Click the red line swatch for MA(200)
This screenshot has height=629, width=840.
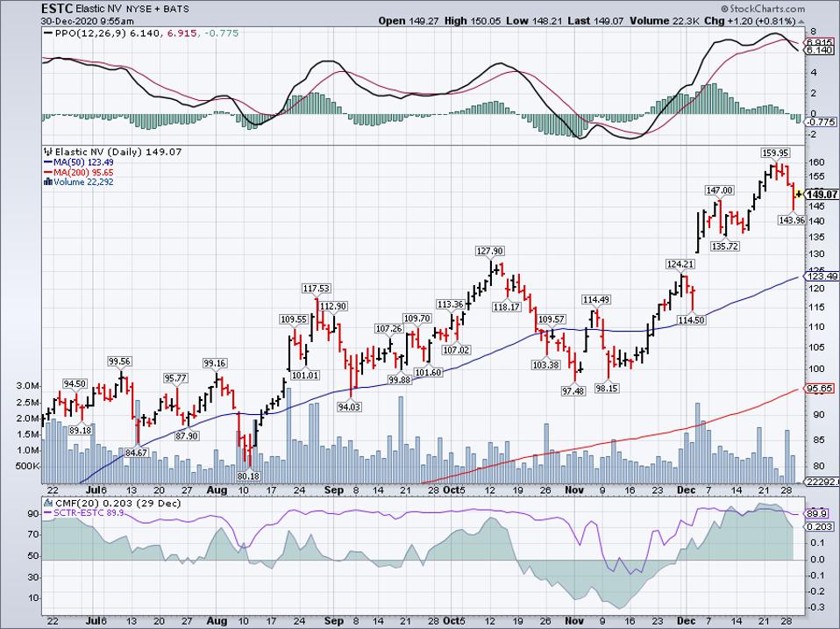click(47, 173)
